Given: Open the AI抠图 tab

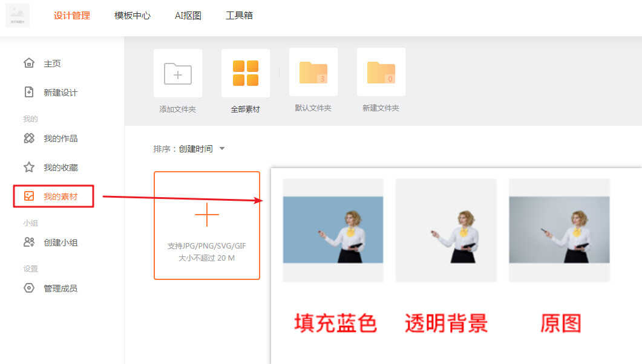Looking at the screenshot, I should click(188, 16).
